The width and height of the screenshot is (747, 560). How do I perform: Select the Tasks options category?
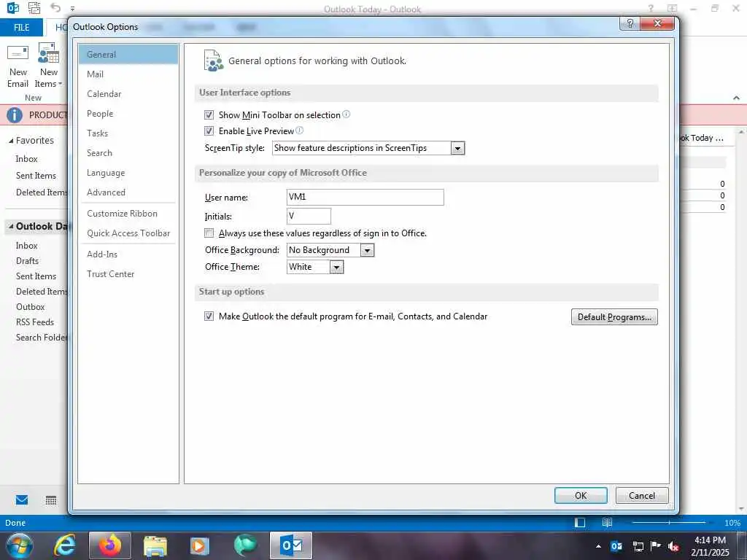click(128, 133)
